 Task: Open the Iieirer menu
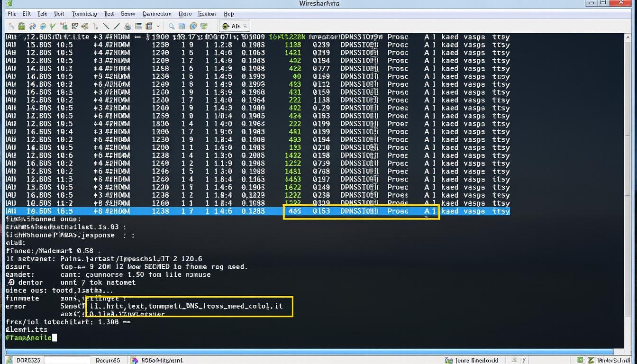(x=207, y=14)
